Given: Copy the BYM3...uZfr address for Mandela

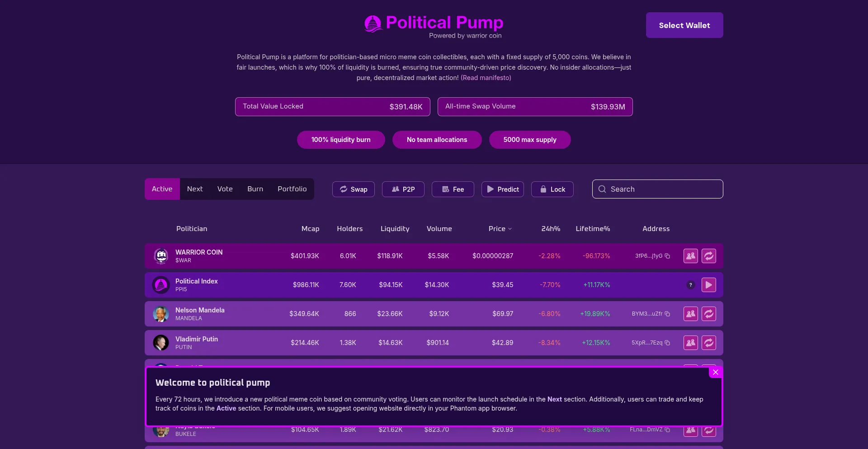Looking at the screenshot, I should (668, 314).
